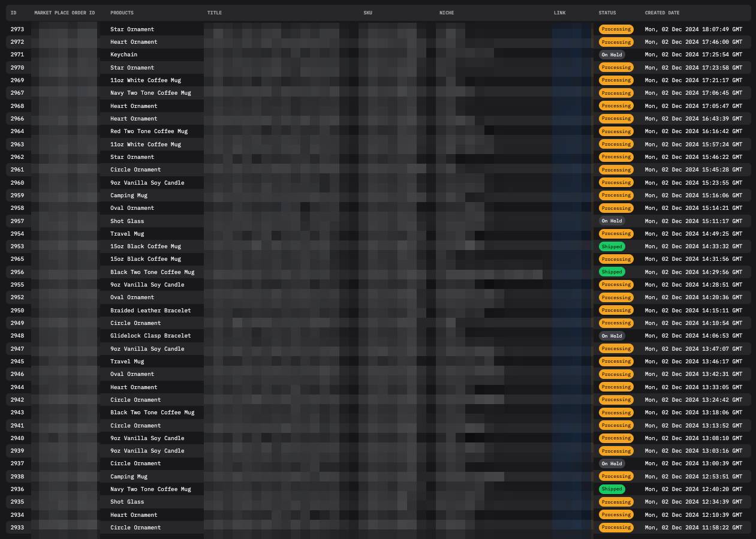The width and height of the screenshot is (756, 539).
Task: Click the ID column header
Action: click(x=13, y=13)
